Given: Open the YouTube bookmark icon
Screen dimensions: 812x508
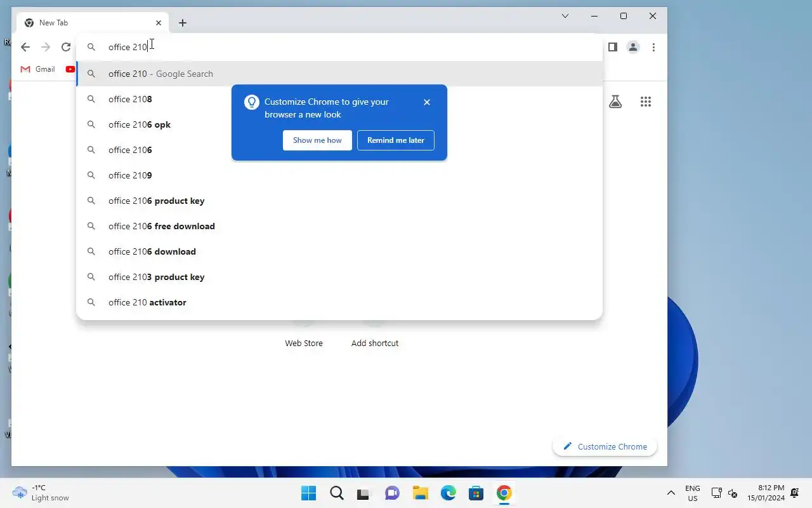Looking at the screenshot, I should (x=70, y=69).
